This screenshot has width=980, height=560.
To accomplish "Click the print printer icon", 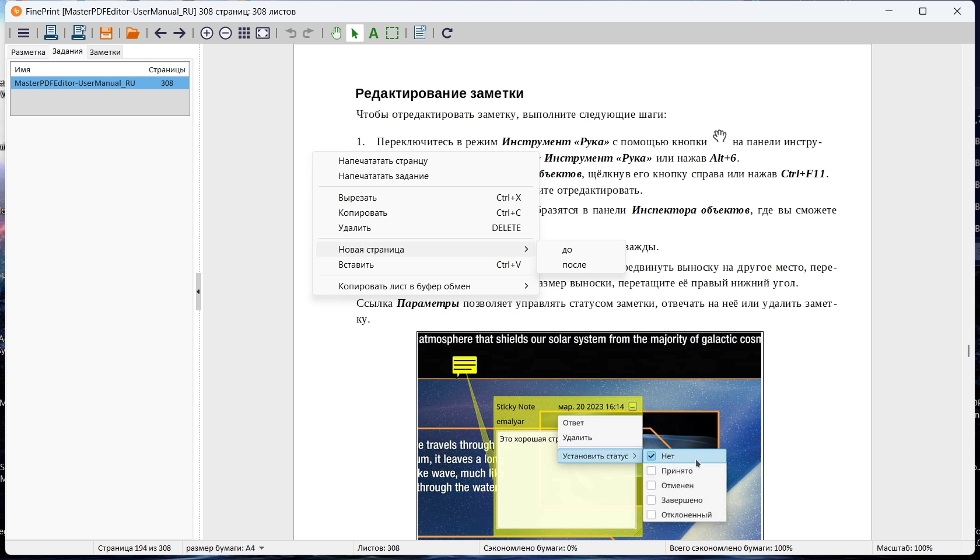I will [x=51, y=33].
